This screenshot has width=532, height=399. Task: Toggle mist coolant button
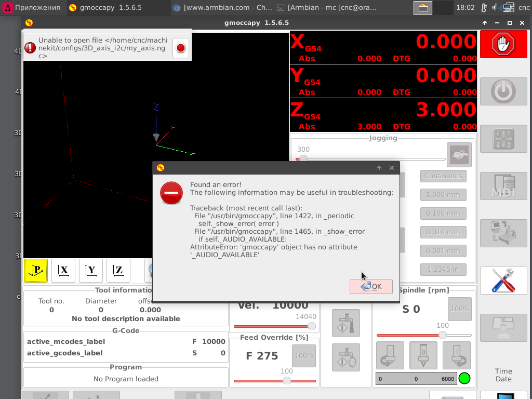point(345,357)
